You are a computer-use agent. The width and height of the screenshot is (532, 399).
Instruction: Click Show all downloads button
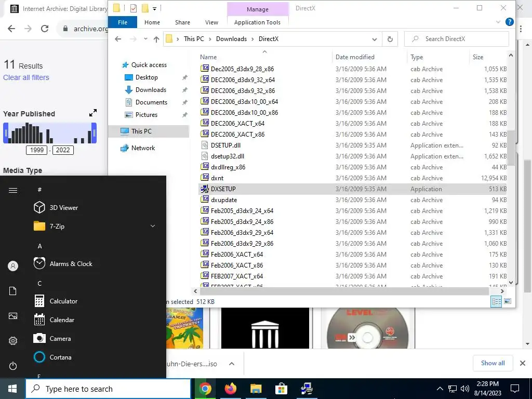pos(493,363)
